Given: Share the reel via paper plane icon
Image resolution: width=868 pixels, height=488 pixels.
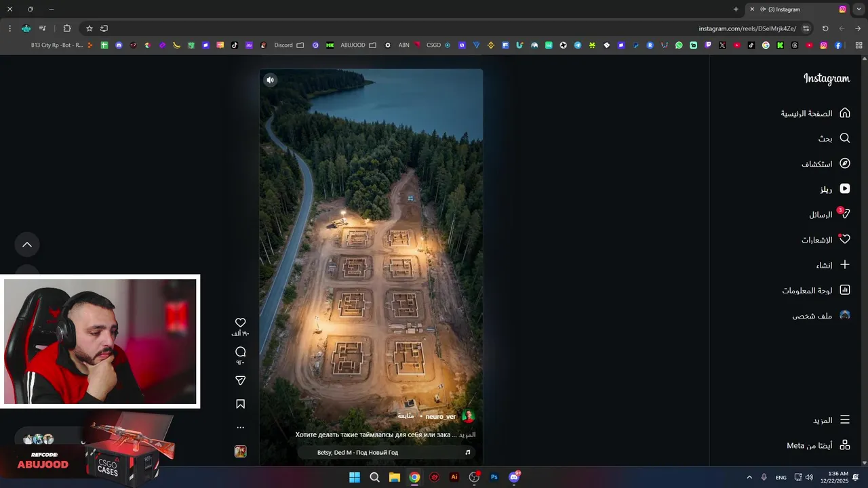Looking at the screenshot, I should pyautogui.click(x=240, y=381).
